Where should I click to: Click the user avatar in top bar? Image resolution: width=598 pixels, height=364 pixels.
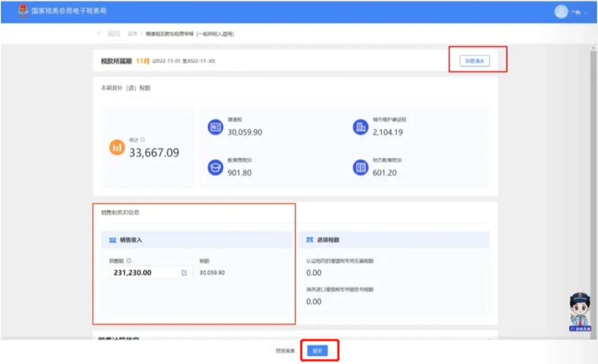pyautogui.click(x=561, y=12)
